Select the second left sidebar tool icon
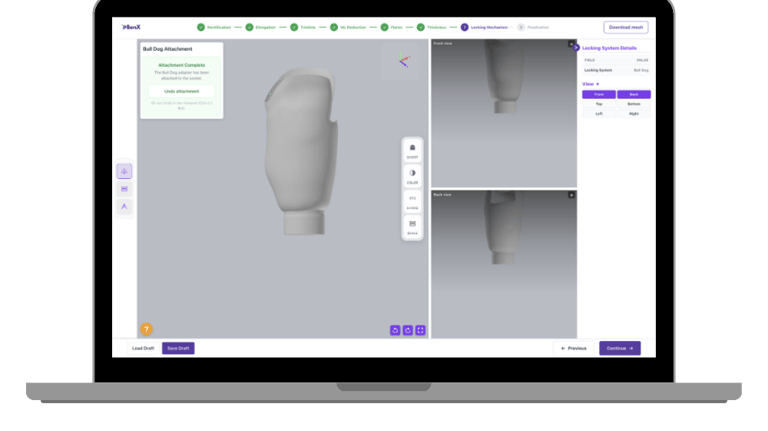This screenshot has width=768, height=431. 124,189
